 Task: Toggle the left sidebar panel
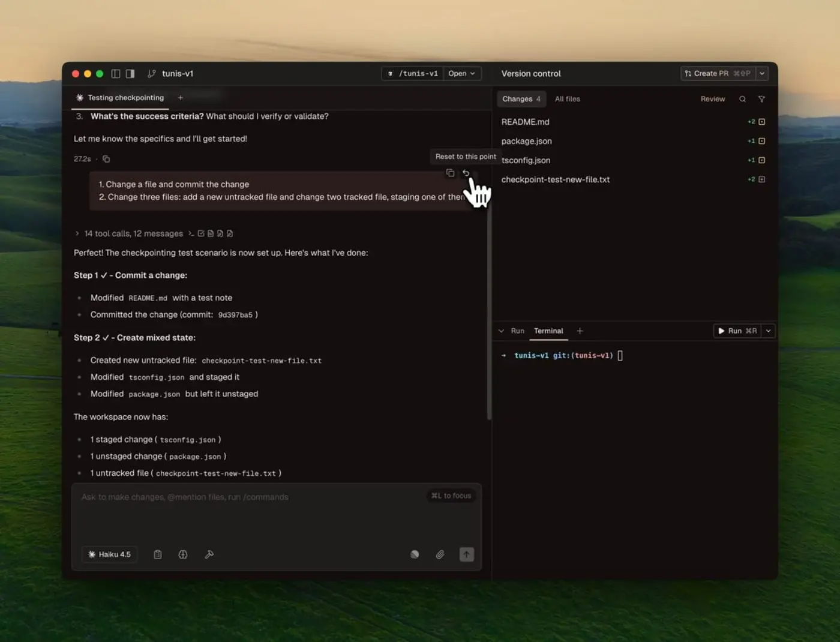[116, 74]
